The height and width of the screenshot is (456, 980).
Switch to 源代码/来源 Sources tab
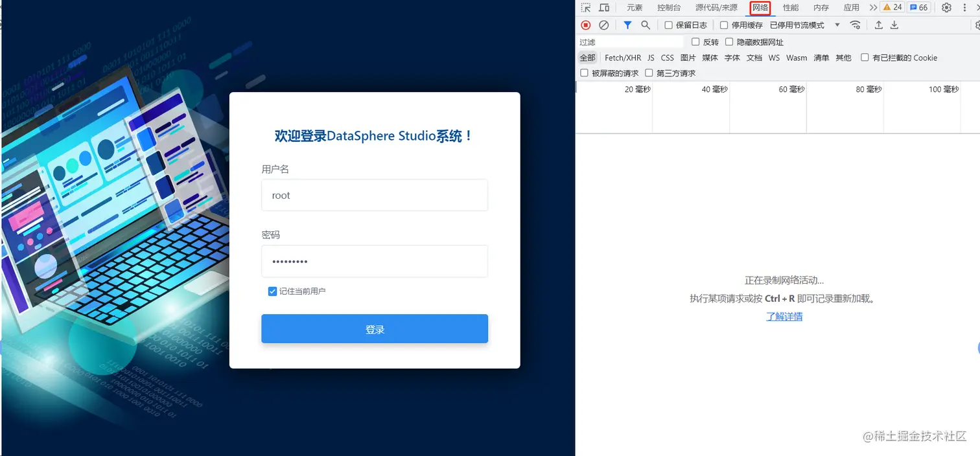click(716, 8)
